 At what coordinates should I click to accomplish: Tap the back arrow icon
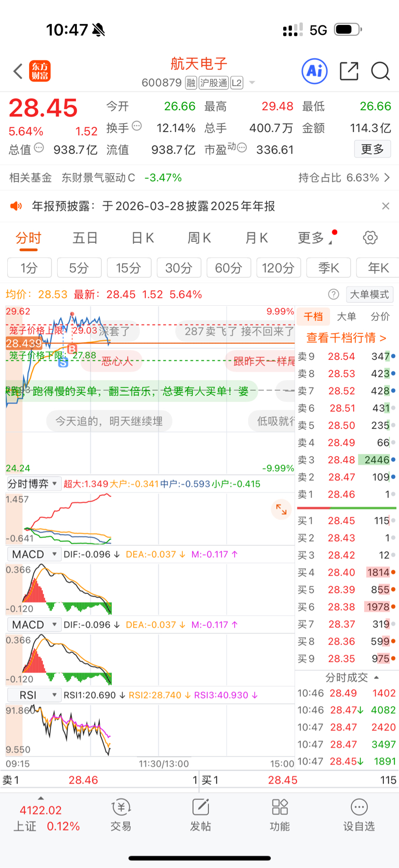pos(18,71)
